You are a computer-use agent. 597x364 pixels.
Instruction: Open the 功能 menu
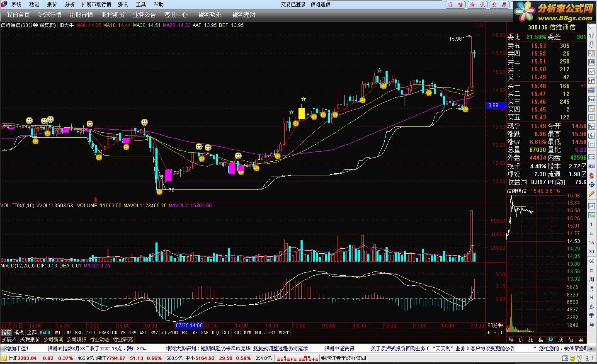pyautogui.click(x=34, y=5)
